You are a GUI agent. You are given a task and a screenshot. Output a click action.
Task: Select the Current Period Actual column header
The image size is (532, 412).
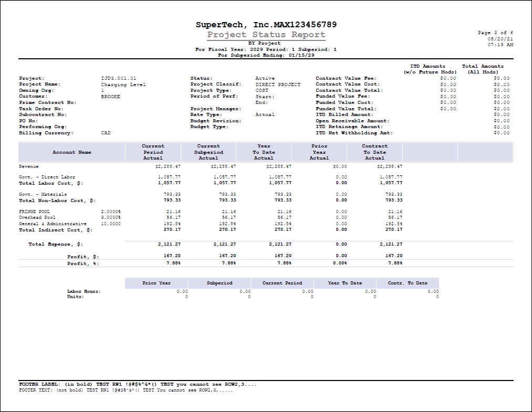tap(153, 152)
